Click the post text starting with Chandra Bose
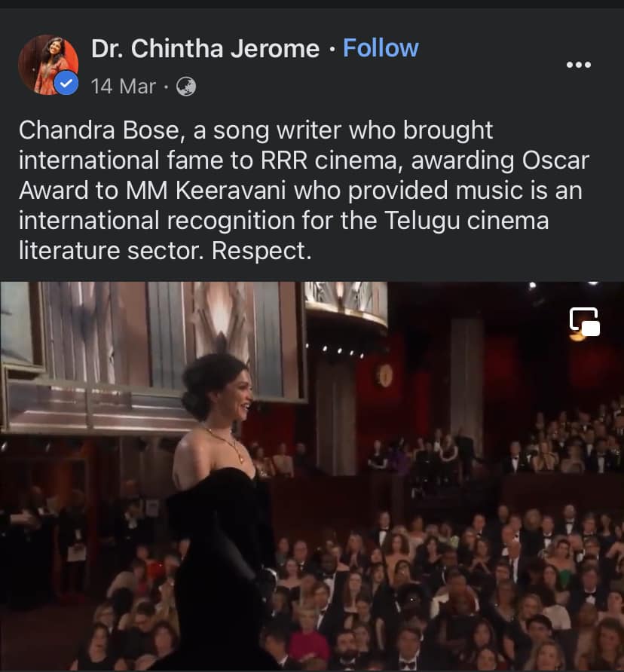Viewport: 624px width, 672px height. tap(304, 190)
